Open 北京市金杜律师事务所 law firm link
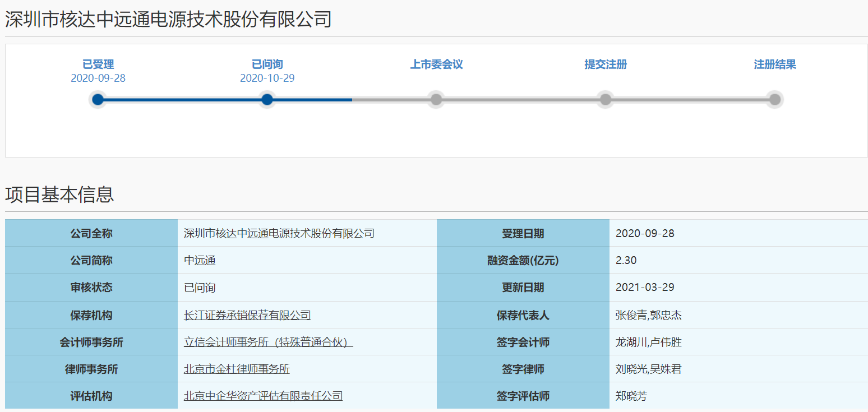 point(237,369)
